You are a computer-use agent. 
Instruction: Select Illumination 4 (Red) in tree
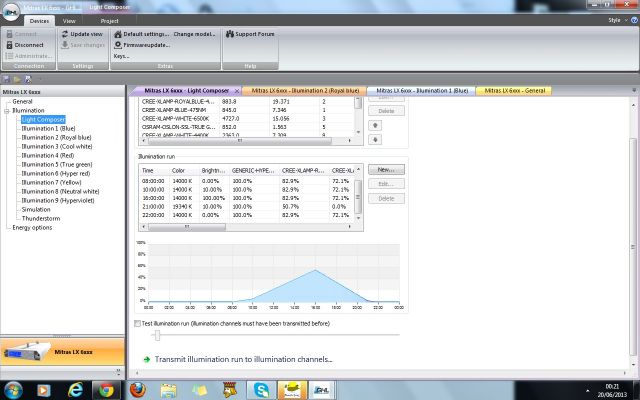pos(47,156)
